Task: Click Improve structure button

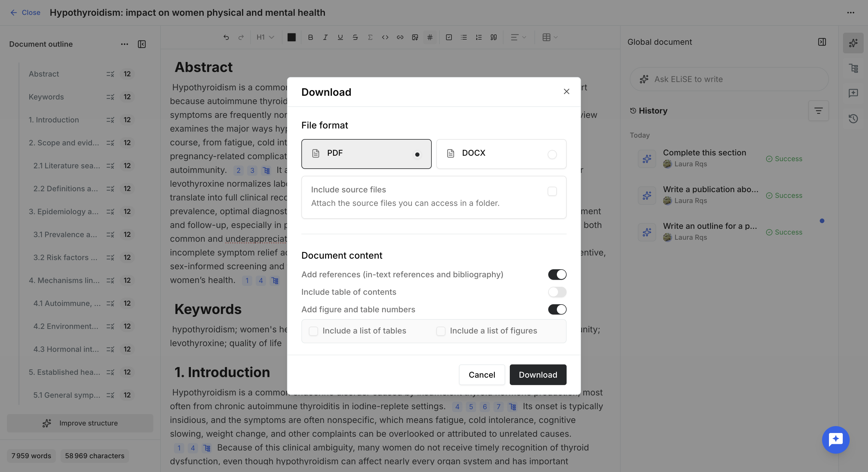Action: [x=80, y=423]
